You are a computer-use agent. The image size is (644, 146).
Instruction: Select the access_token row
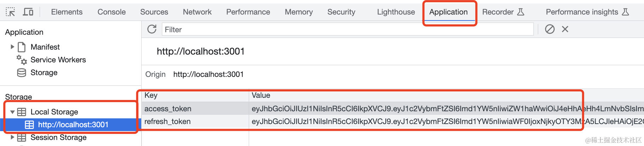tap(168, 109)
